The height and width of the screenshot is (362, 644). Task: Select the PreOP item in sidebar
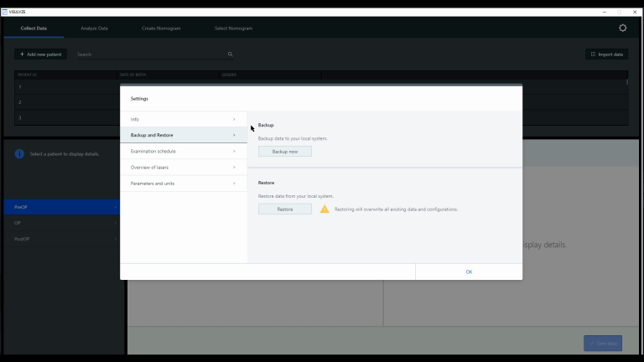coord(60,207)
